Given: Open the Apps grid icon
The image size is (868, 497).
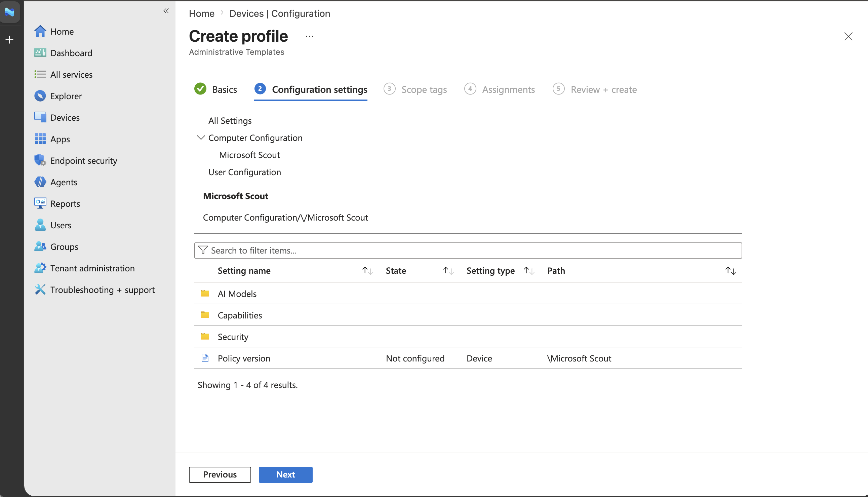Looking at the screenshot, I should (x=40, y=139).
